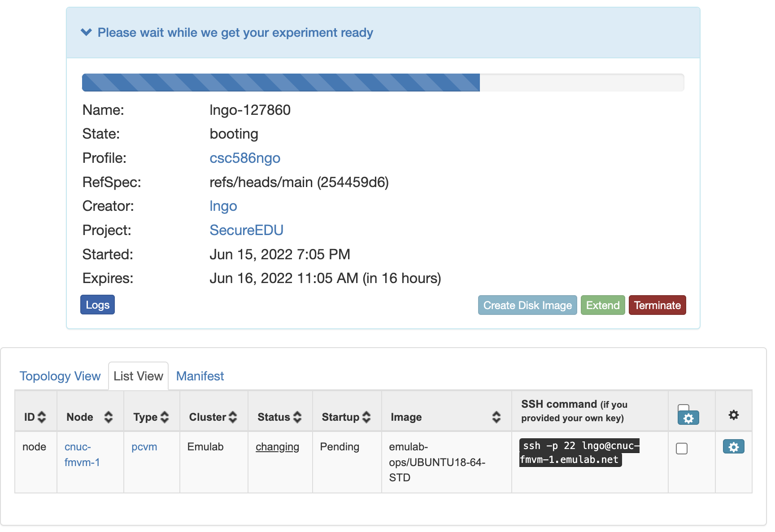Click the blue gear button under the header checkbox
The width and height of the screenshot is (775, 532).
point(688,419)
